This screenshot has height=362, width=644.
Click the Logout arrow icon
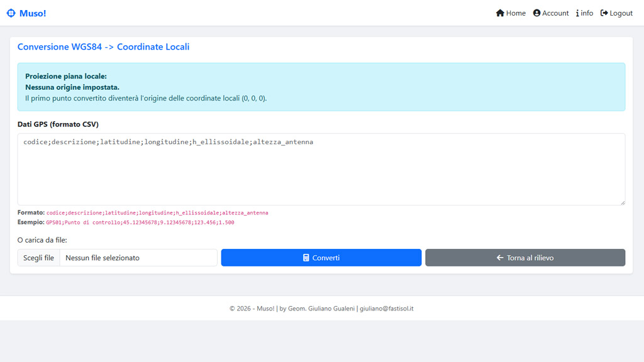[x=604, y=13]
